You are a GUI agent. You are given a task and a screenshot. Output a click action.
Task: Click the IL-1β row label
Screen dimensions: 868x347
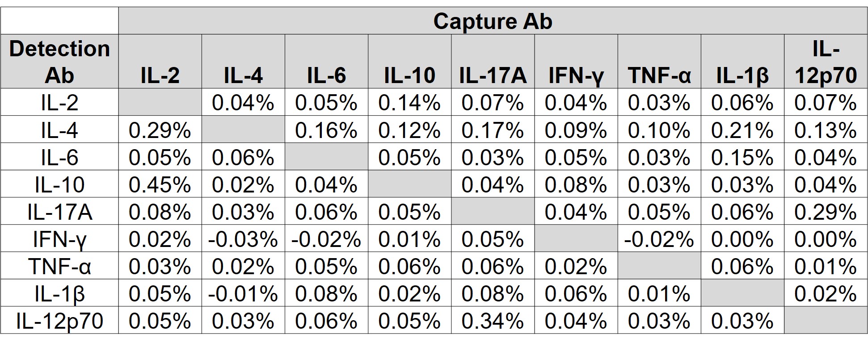tap(59, 294)
